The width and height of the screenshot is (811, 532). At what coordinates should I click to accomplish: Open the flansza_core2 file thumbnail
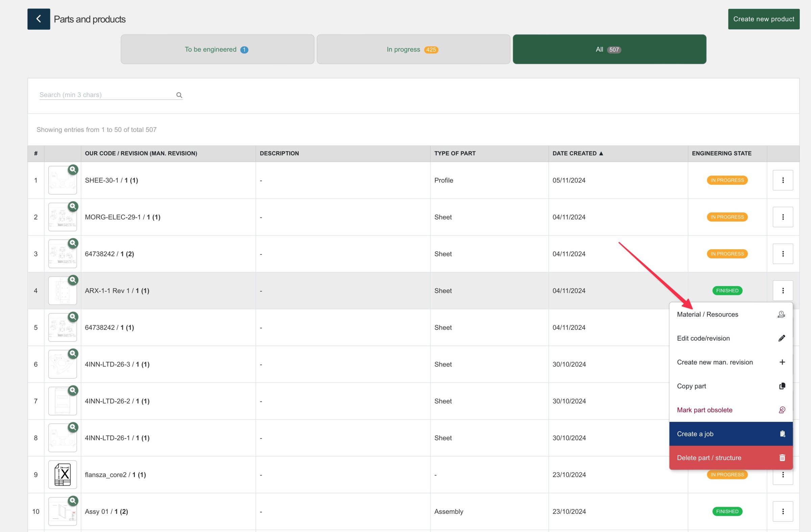coord(63,475)
